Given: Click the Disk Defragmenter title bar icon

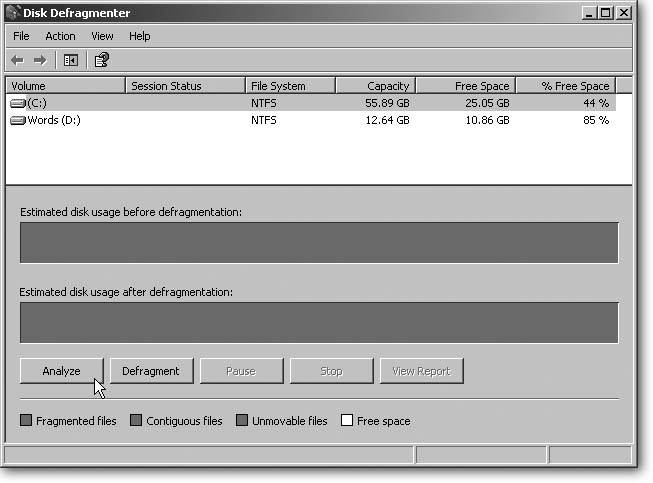Looking at the screenshot, I should pyautogui.click(x=13, y=12).
